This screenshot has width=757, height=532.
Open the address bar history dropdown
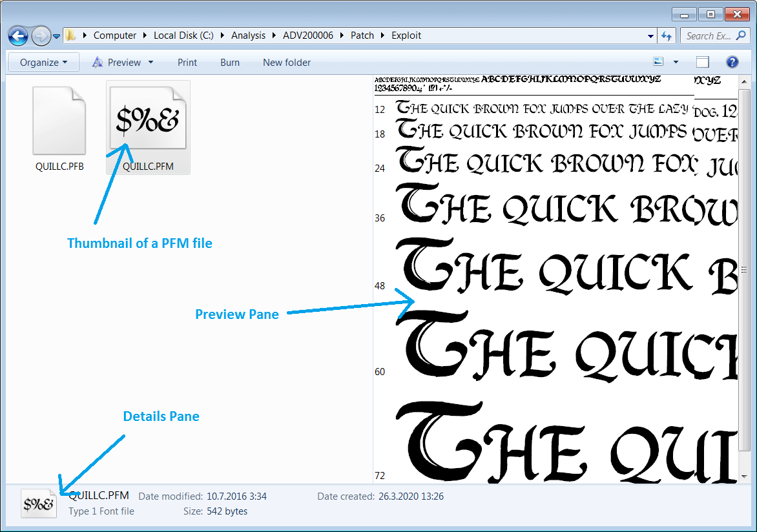coord(650,36)
